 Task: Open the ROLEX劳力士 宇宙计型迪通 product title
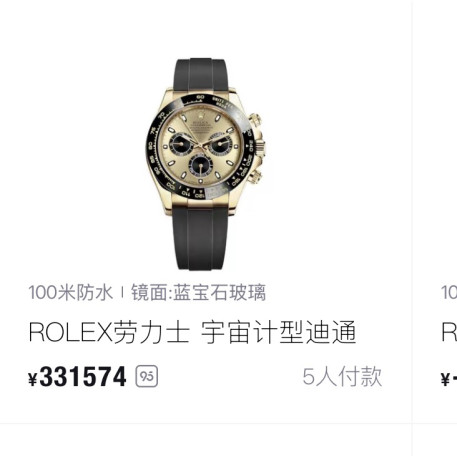click(x=193, y=332)
